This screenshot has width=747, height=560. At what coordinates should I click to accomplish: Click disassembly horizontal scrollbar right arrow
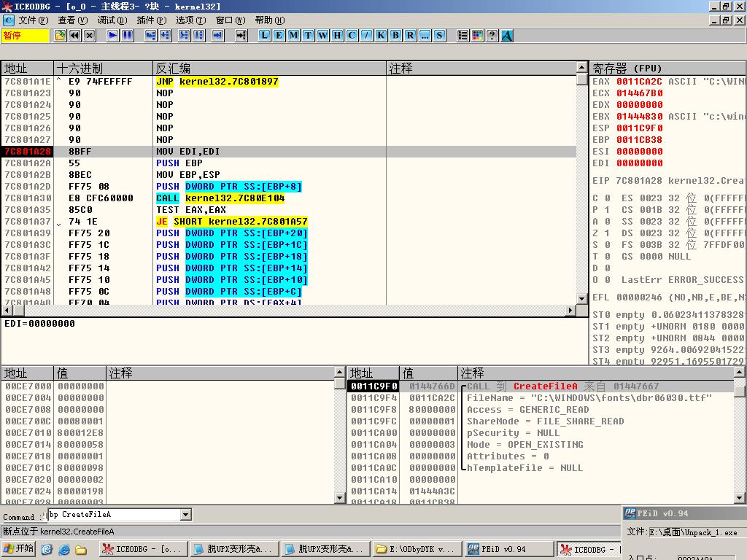coord(570,310)
